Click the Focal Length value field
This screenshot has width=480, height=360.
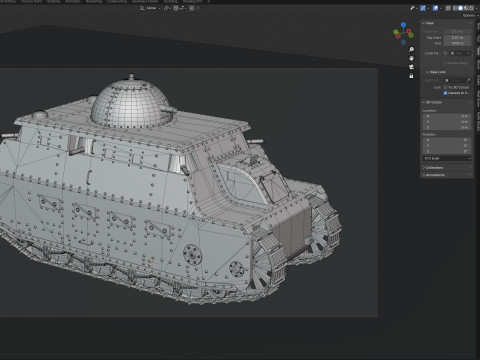457,31
